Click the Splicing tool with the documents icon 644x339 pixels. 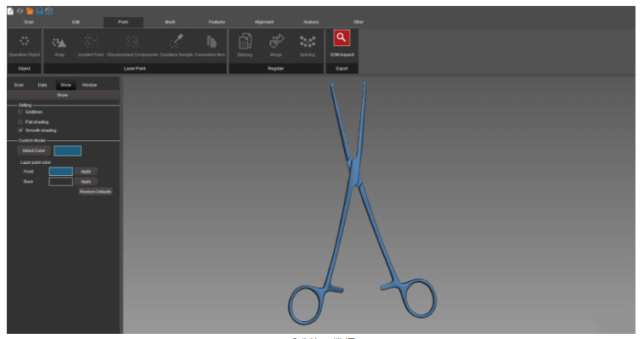pos(245,45)
